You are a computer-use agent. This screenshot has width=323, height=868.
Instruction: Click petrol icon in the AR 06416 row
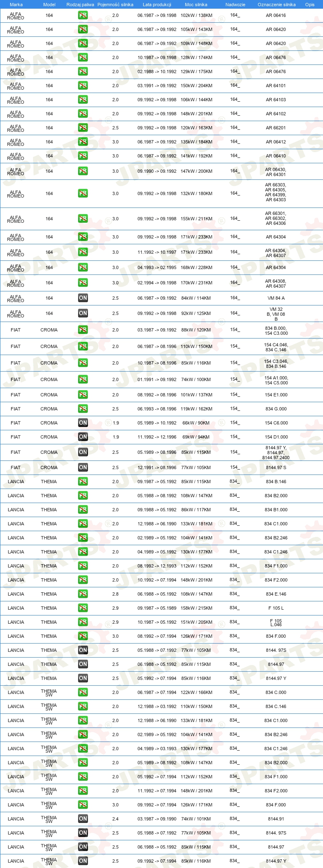click(83, 15)
